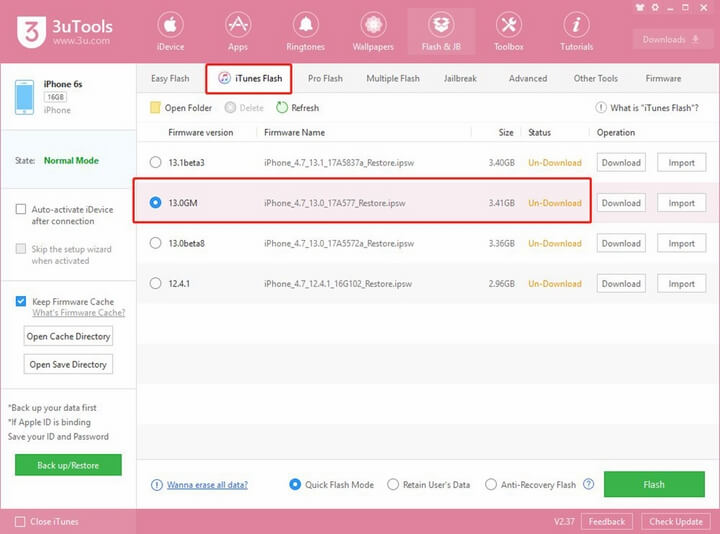Viewport: 720px width, 534px height.
Task: Select the Flash & JB section
Action: pyautogui.click(x=441, y=32)
